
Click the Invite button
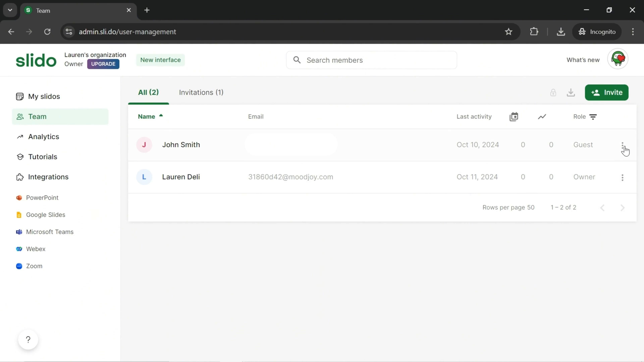(x=606, y=93)
